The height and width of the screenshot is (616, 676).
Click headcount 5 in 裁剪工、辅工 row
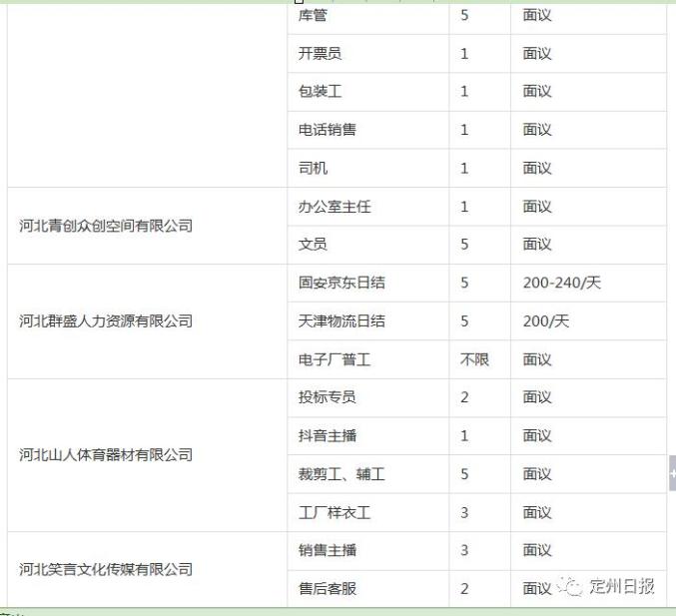click(x=464, y=474)
